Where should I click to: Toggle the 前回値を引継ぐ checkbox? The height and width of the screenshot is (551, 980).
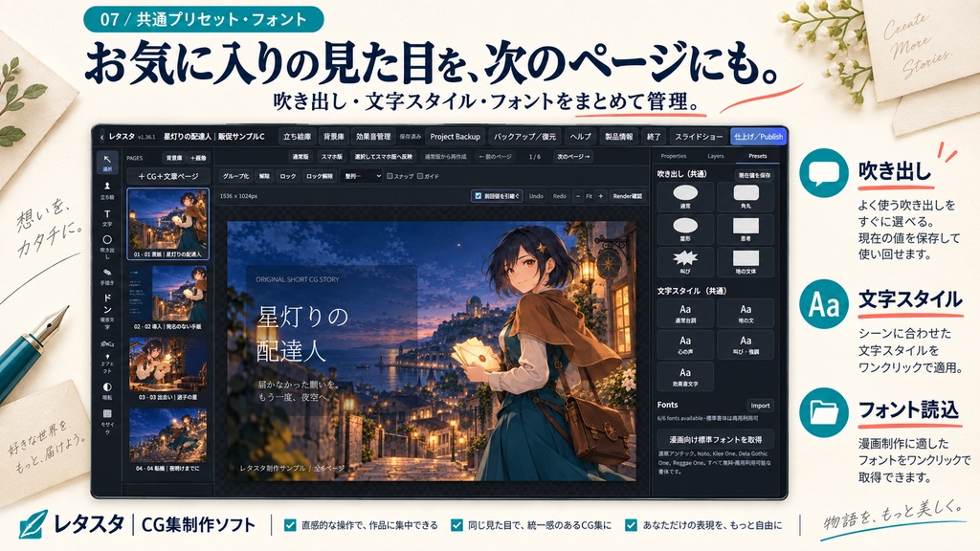[479, 196]
